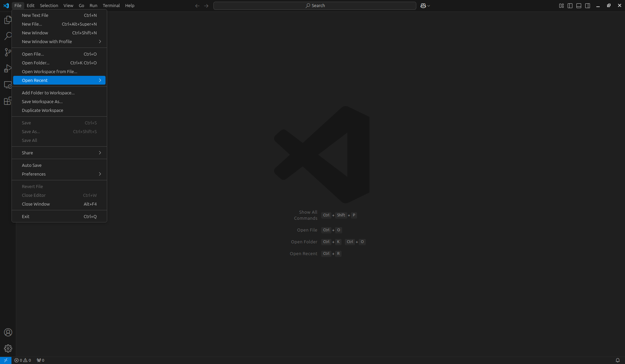Viewport: 625px width, 364px height.
Task: Close the File menu via File
Action: (18, 6)
